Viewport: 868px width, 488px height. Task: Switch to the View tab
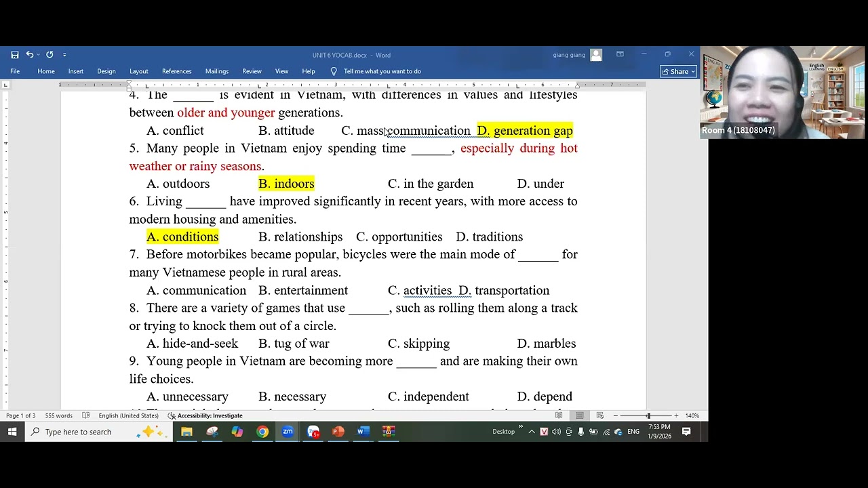coord(281,71)
